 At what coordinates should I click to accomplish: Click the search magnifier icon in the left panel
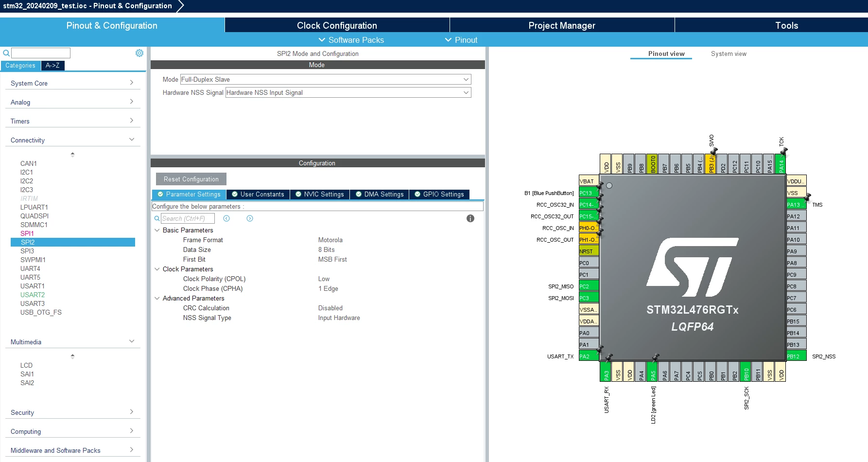pos(6,53)
